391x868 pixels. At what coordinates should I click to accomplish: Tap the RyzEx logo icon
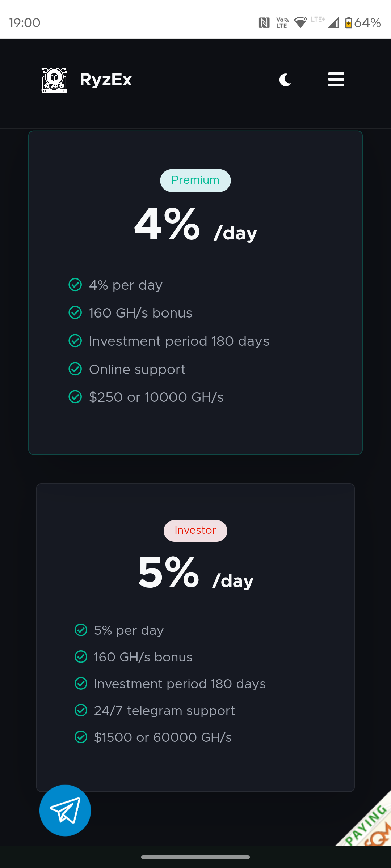[54, 80]
